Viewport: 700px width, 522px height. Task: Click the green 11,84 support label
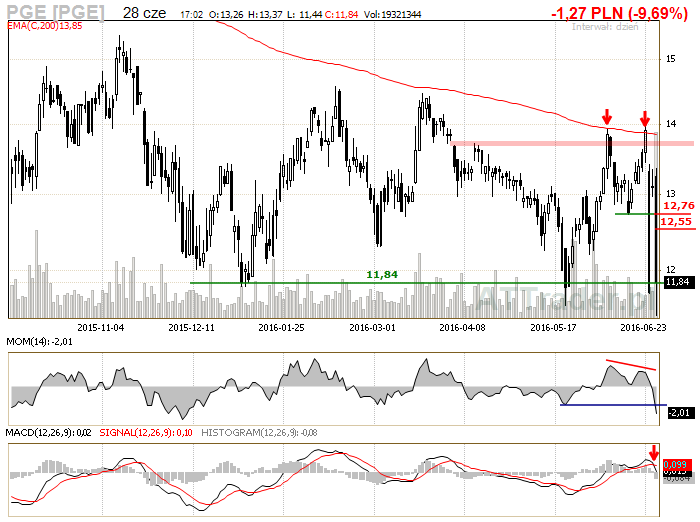(382, 275)
